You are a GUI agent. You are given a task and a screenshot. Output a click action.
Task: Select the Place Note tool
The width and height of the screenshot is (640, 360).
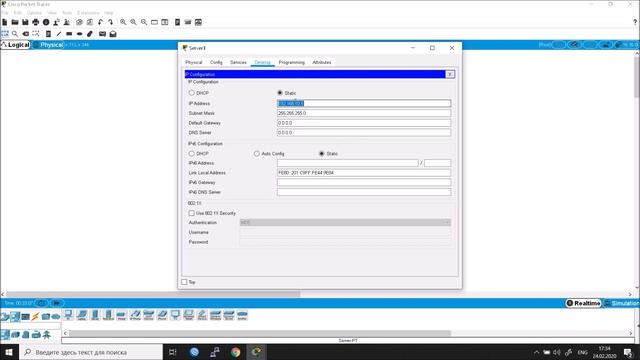pyautogui.click(x=48, y=34)
